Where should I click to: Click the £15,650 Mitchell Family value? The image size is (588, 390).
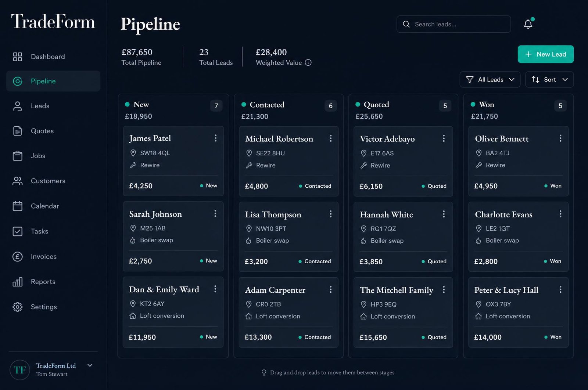click(373, 337)
